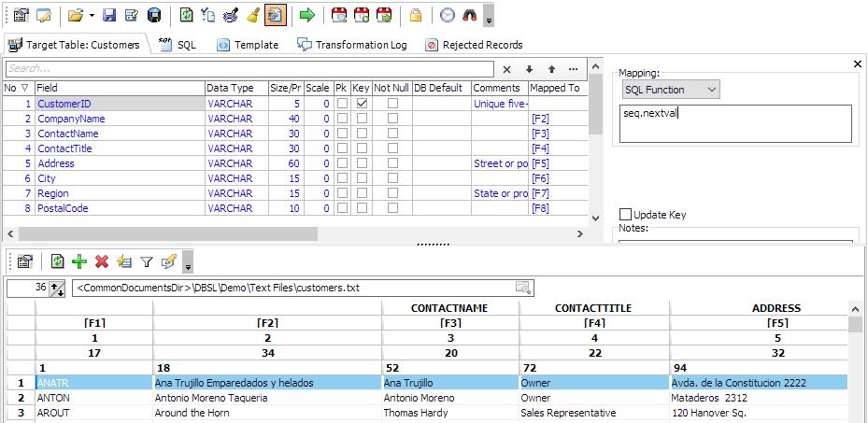The height and width of the screenshot is (423, 868).
Task: Open source properties icon in the lower toolbar
Action: point(25,261)
